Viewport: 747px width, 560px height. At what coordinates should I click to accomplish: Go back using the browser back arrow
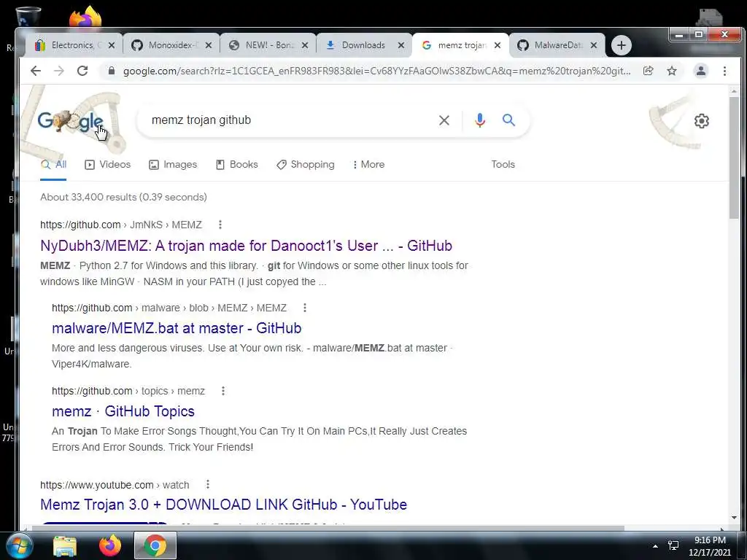point(36,71)
